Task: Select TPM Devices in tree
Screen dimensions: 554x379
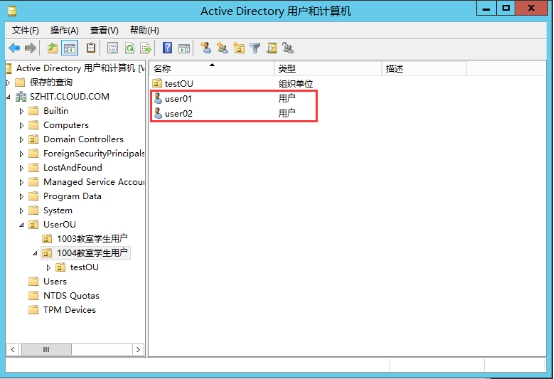Action: point(69,310)
